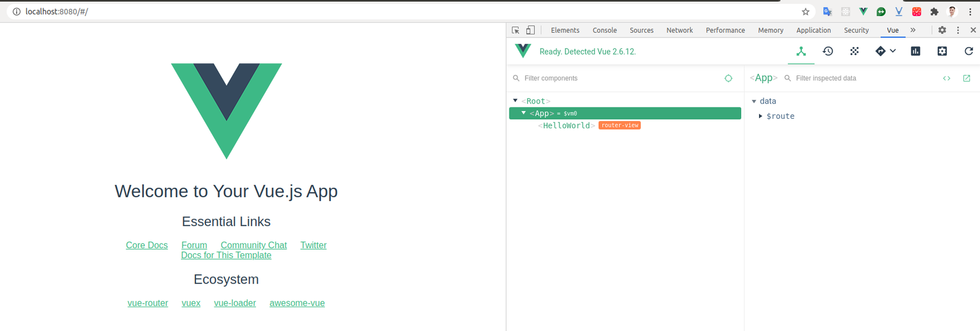980x331 pixels.
Task: Open the Community Chat link
Action: 254,245
